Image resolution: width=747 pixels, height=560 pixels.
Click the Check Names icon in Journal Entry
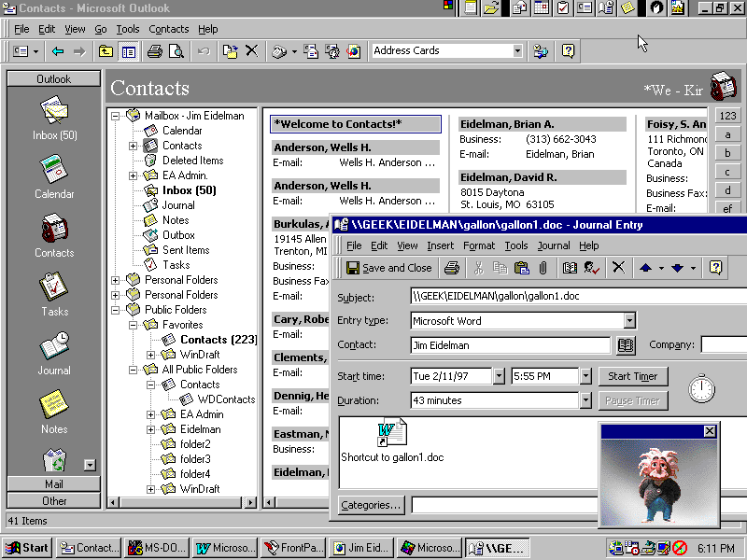[590, 268]
